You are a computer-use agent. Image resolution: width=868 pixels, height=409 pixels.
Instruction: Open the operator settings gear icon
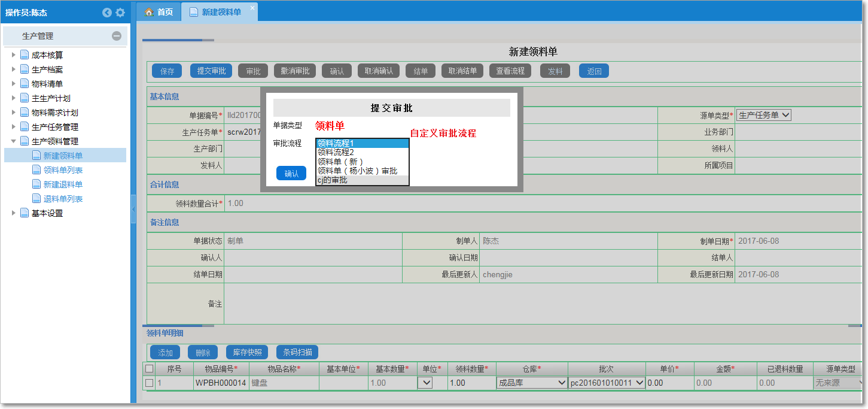tap(120, 12)
